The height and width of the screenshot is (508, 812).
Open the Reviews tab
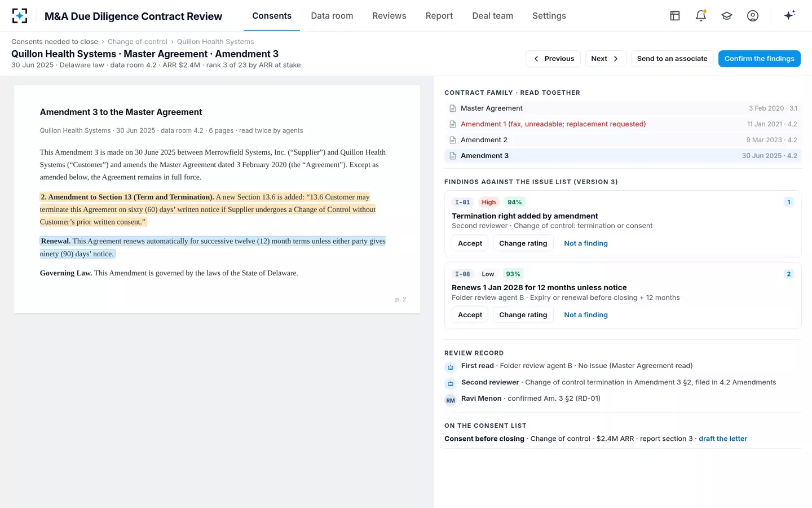(x=389, y=16)
